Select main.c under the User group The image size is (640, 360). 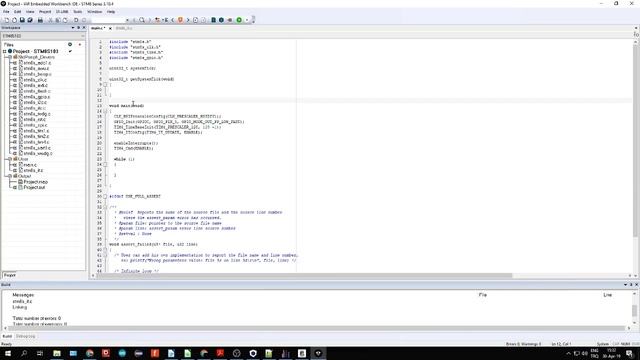pyautogui.click(x=30, y=165)
